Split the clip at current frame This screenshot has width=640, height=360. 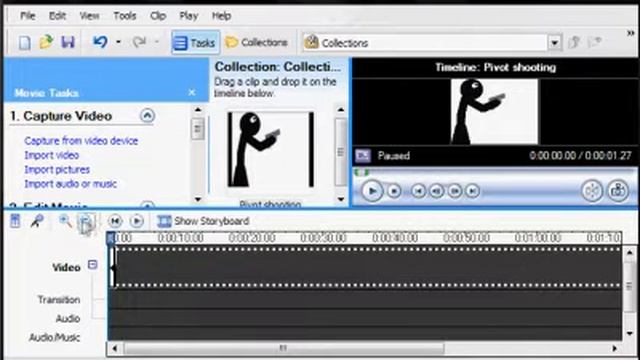click(592, 191)
